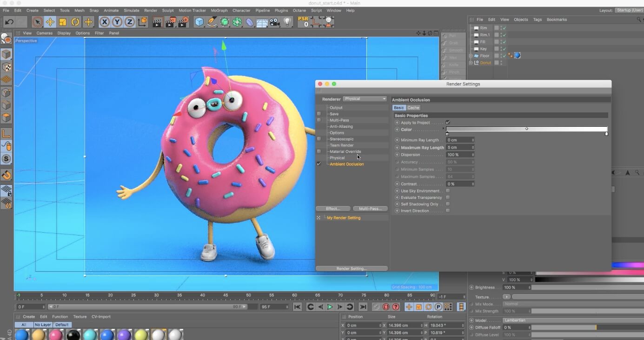Click the green Subdivision Surface generator icon
This screenshot has height=340, width=644.
coord(225,22)
